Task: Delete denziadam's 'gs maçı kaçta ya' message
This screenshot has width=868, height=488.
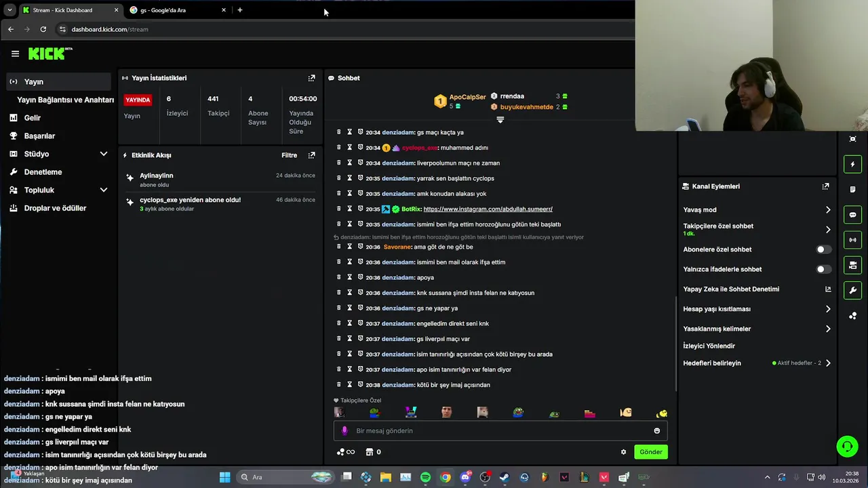Action: point(338,132)
